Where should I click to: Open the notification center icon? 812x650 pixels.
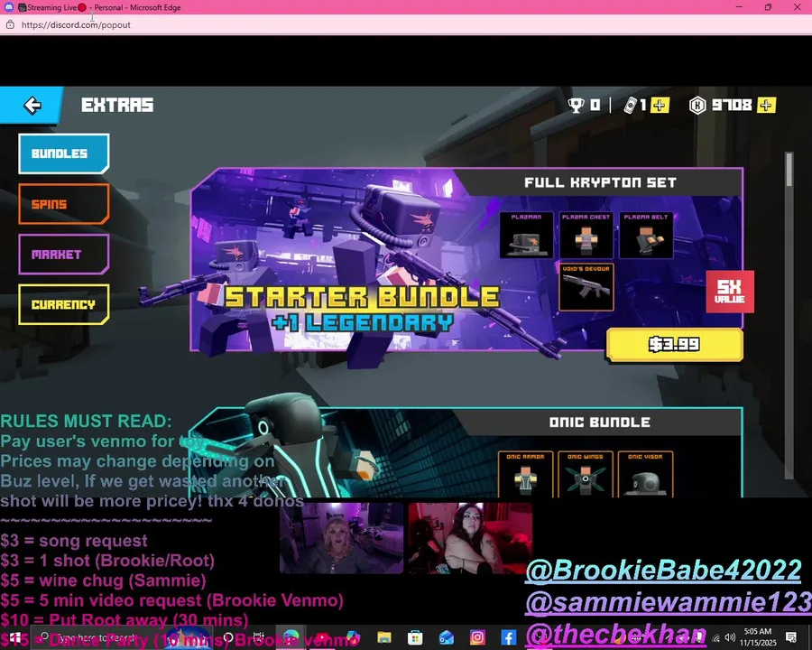790,637
